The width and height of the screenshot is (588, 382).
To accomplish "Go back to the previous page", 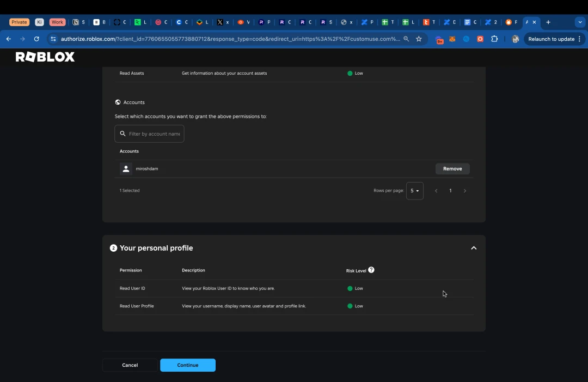I will point(9,39).
